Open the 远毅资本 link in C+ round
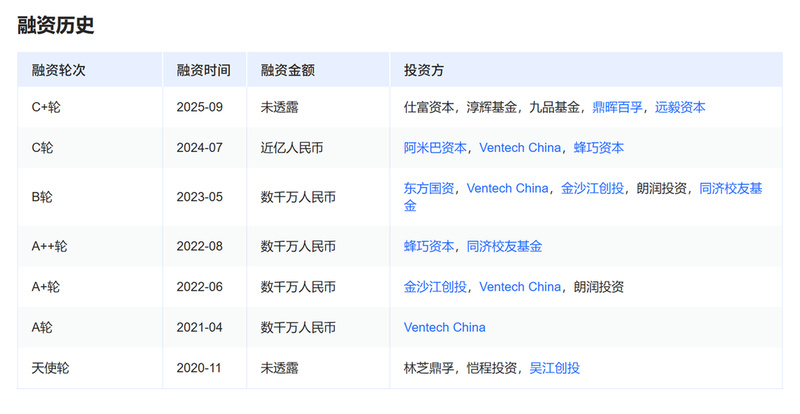The height and width of the screenshot is (414, 800). tap(680, 107)
